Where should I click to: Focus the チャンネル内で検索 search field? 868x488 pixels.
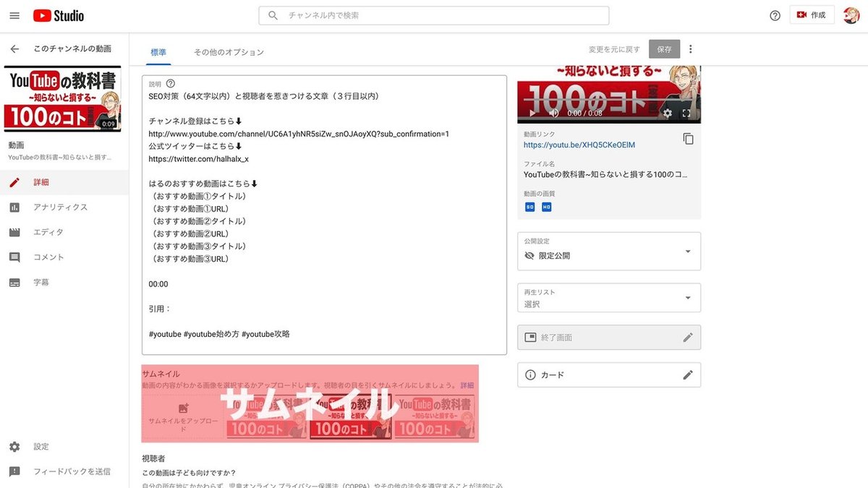click(434, 15)
